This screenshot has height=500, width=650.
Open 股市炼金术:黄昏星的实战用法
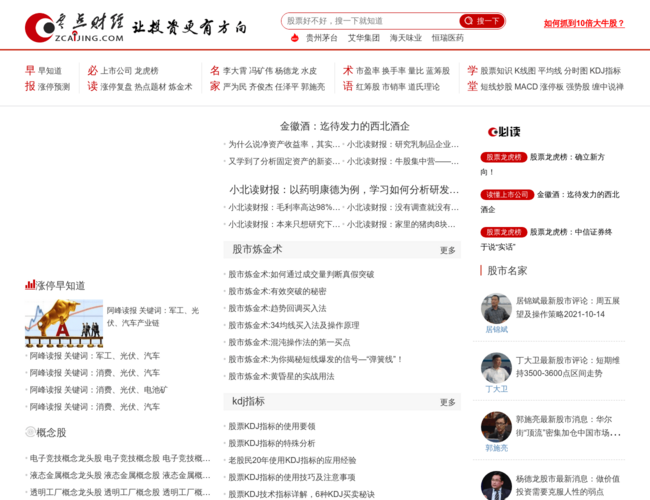point(281,376)
